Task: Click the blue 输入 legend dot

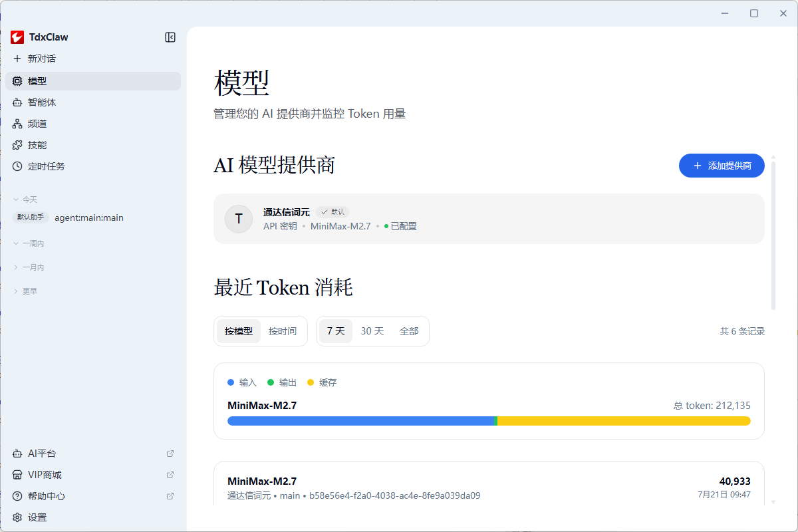Action: (231, 382)
